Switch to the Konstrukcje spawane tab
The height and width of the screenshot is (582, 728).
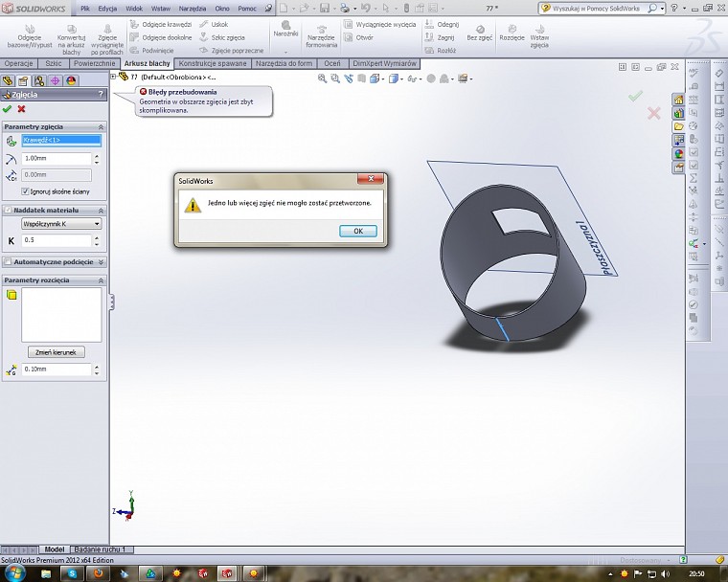213,63
